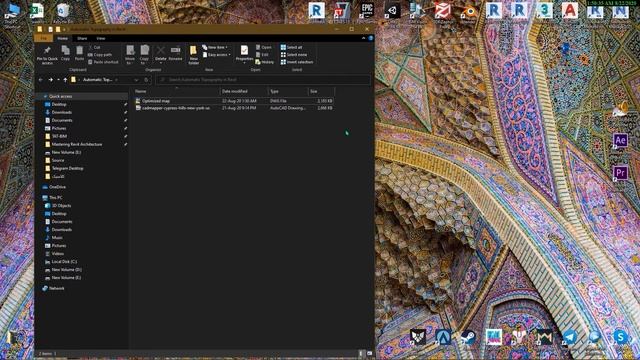Open the Move to dropdown

(130, 55)
